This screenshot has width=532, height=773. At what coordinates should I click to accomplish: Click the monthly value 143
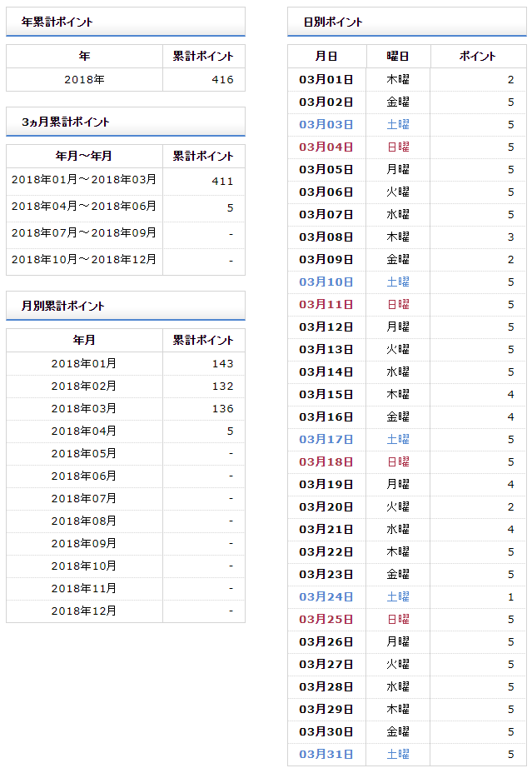[x=222, y=364]
